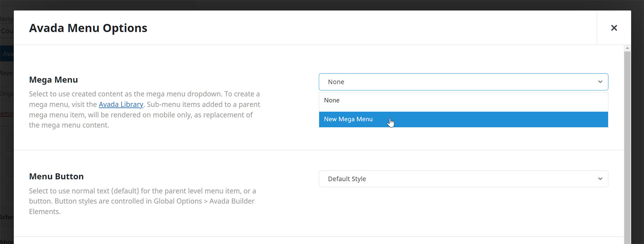Click the partially hidden "Abou" menu item

[x=7, y=241]
